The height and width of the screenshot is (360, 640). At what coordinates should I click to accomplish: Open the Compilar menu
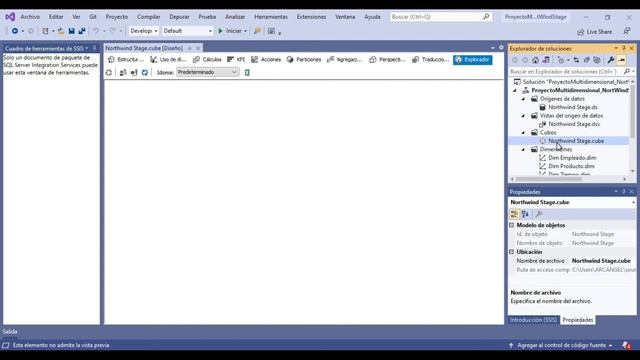[x=149, y=17]
